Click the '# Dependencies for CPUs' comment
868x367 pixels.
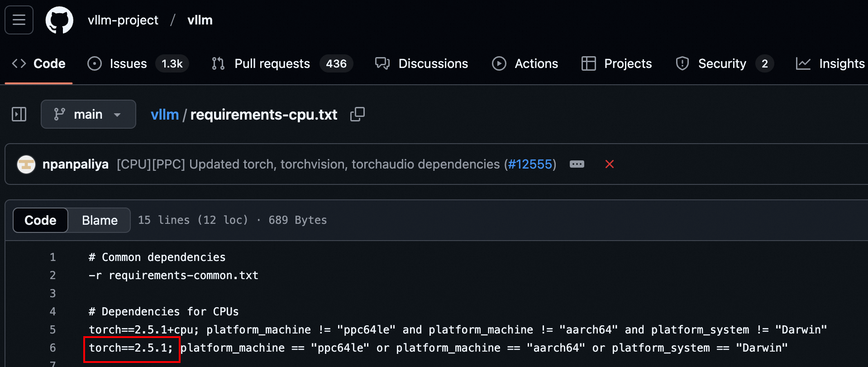(163, 312)
